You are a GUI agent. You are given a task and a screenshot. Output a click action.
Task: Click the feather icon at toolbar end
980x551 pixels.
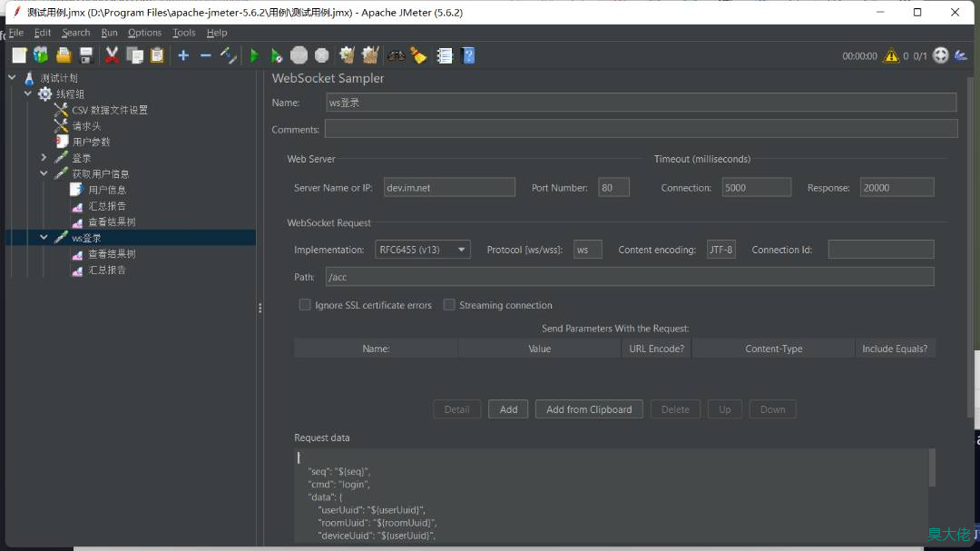tap(961, 55)
